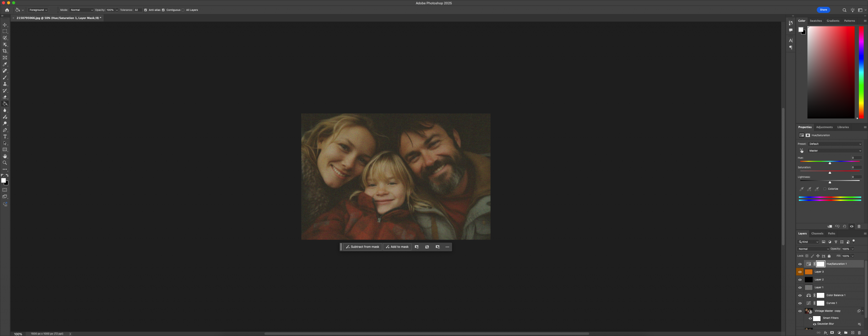Viewport: 868px width, 336px height.
Task: Select the Brush tool
Action: (x=5, y=77)
